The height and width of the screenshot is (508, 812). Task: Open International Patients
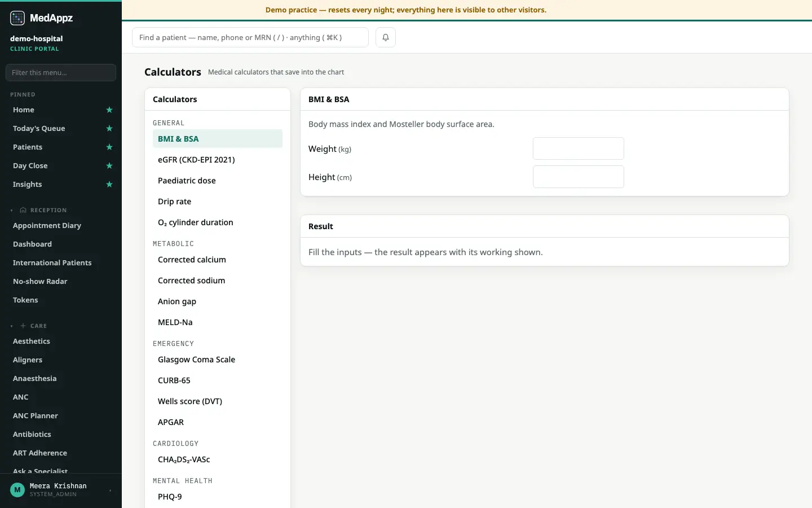[x=52, y=263]
